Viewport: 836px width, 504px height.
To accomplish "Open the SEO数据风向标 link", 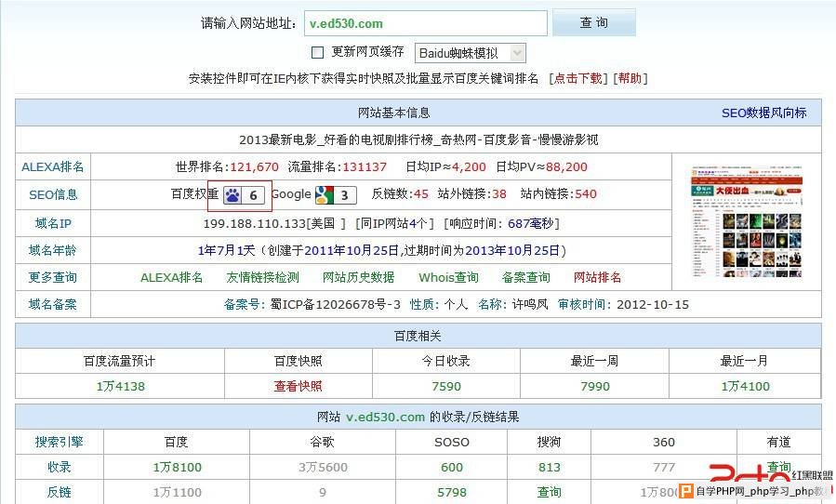I will click(764, 113).
